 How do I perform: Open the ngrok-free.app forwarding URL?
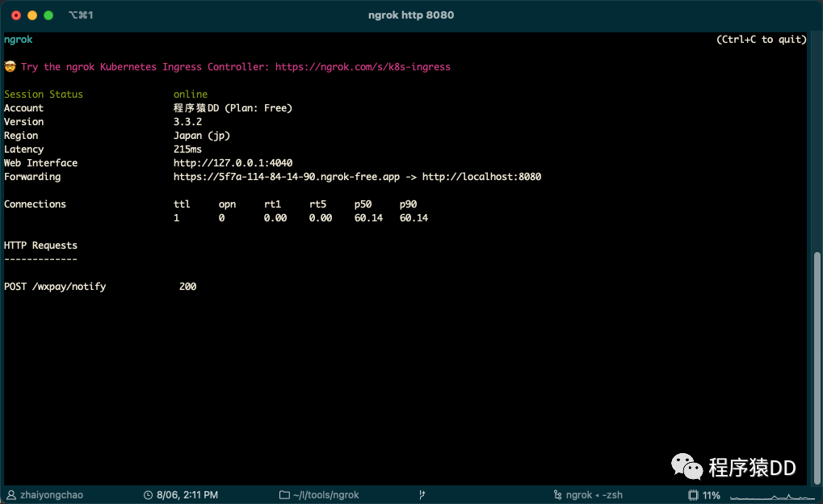(x=287, y=176)
